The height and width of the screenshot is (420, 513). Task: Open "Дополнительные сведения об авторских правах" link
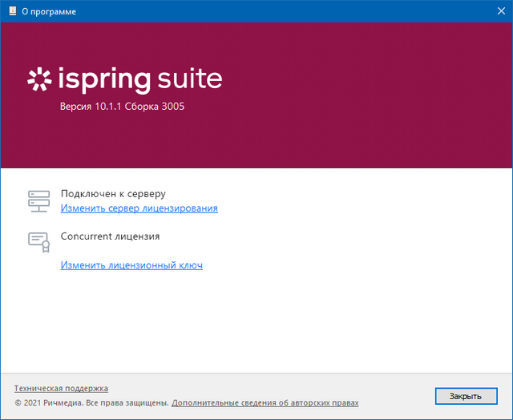[265, 402]
